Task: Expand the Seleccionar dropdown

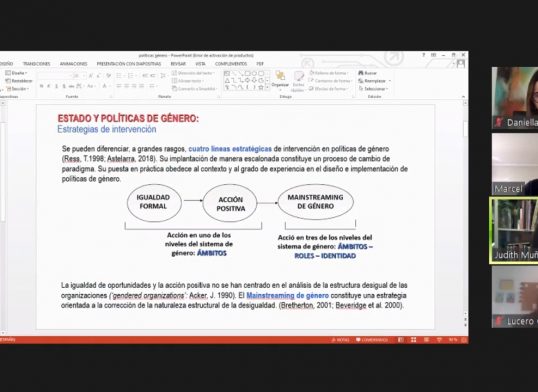Action: (373, 89)
